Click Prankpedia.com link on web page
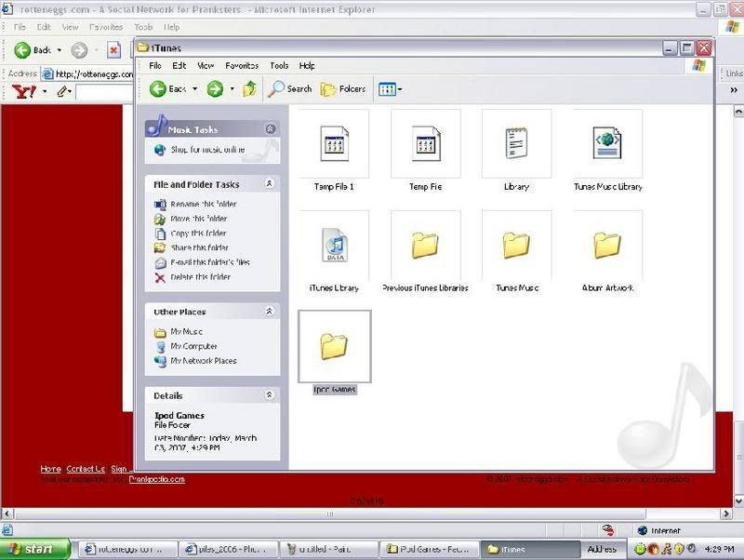The height and width of the screenshot is (560, 744). click(156, 479)
